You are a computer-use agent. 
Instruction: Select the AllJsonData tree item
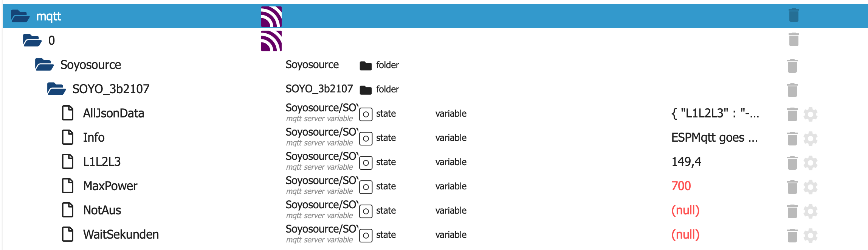pyautogui.click(x=113, y=113)
